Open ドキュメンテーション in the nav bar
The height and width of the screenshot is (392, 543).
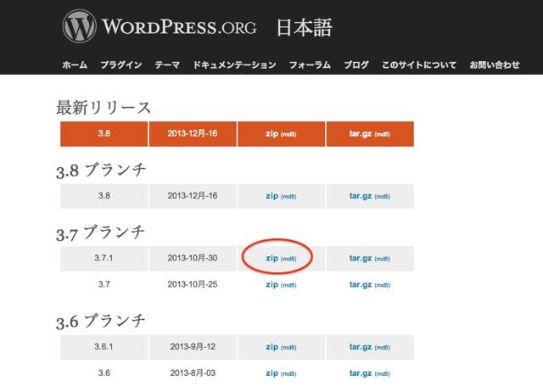point(234,64)
